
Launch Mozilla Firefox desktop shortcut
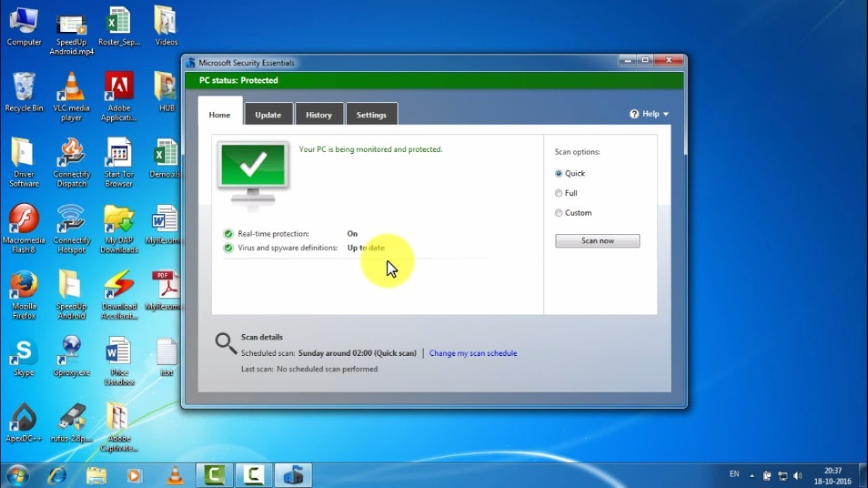click(x=24, y=294)
